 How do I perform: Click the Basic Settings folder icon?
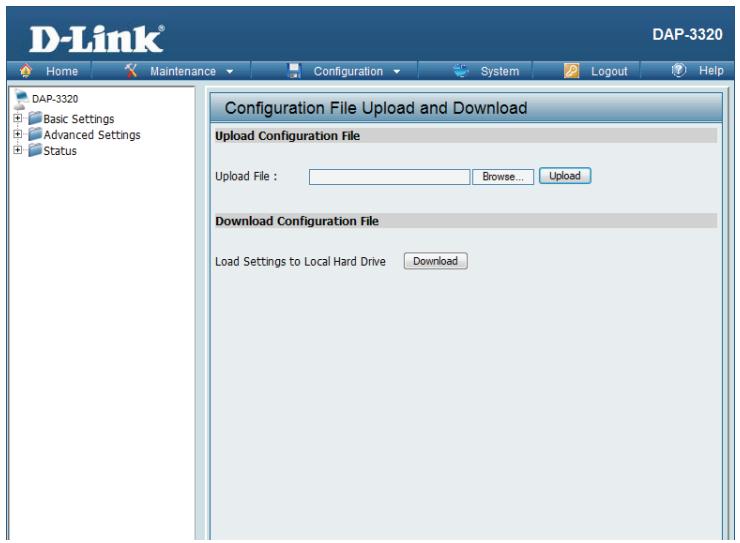pyautogui.click(x=35, y=118)
